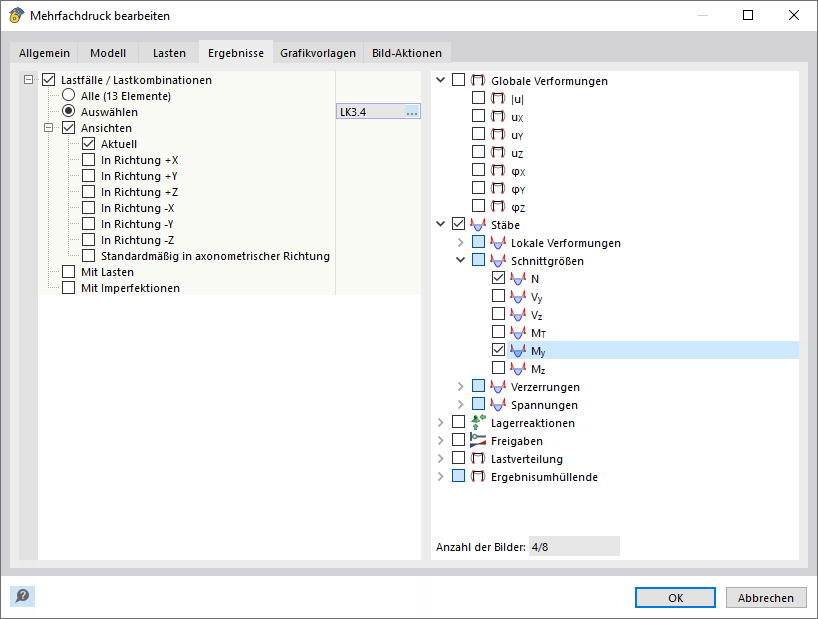This screenshot has height=619, width=818.
Task: Click the My bending moment icon
Action: point(518,350)
